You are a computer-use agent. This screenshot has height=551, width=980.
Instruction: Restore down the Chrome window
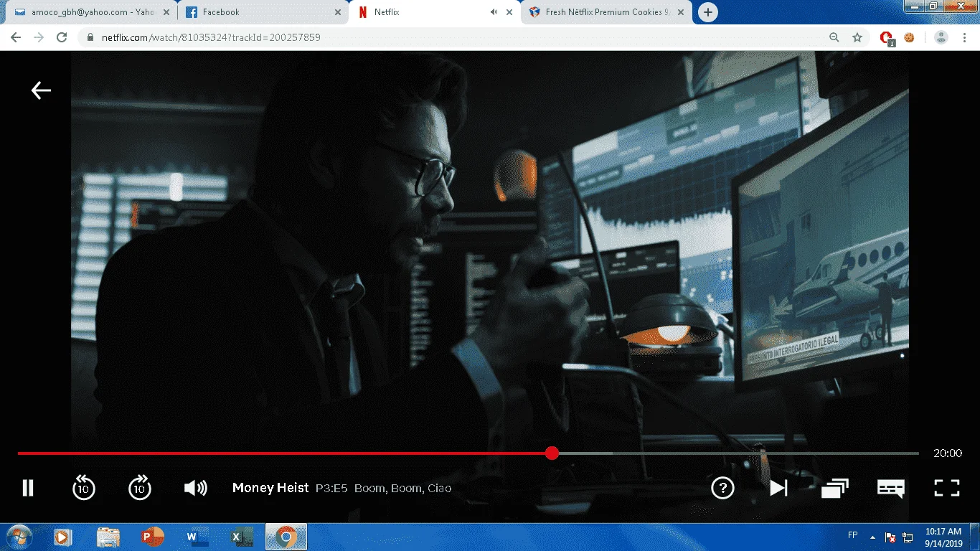933,6
